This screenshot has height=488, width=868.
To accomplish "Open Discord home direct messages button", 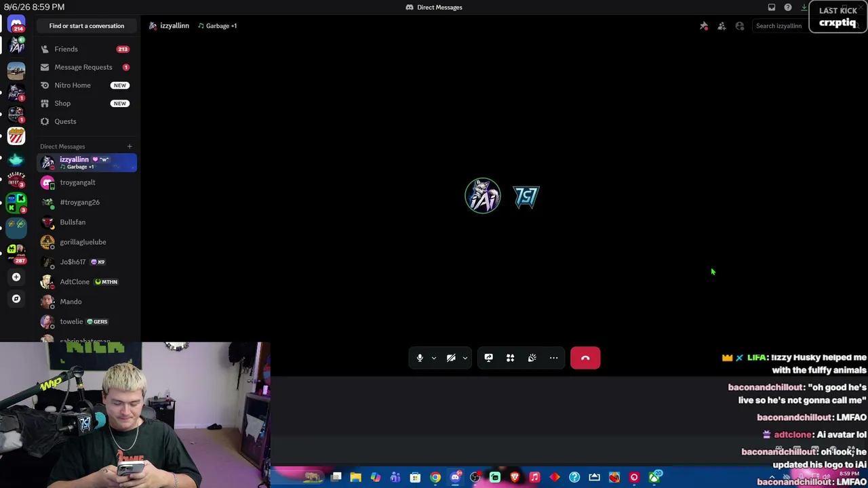I will click(x=16, y=24).
